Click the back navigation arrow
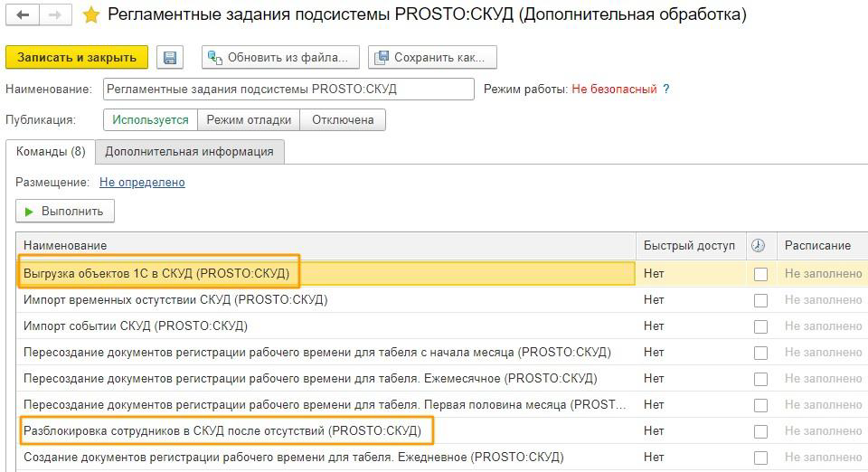The image size is (868, 472). tap(23, 15)
